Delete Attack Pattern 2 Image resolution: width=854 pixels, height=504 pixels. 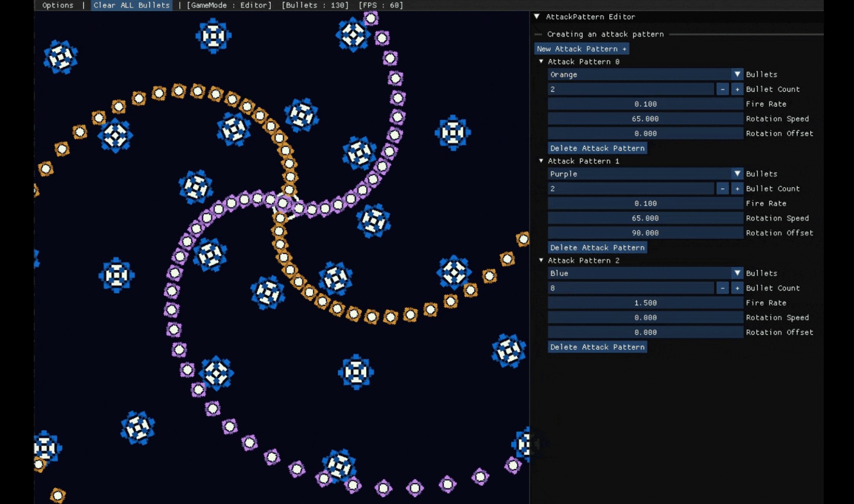pyautogui.click(x=597, y=347)
